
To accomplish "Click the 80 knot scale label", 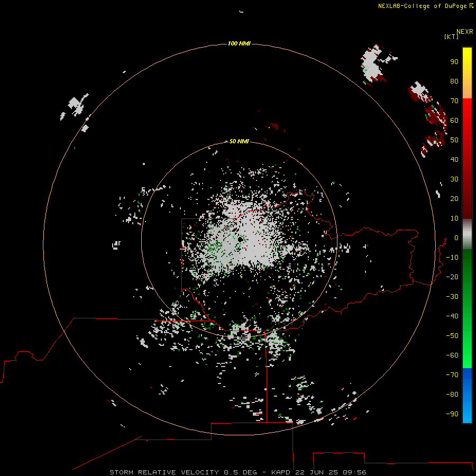I will click(454, 81).
